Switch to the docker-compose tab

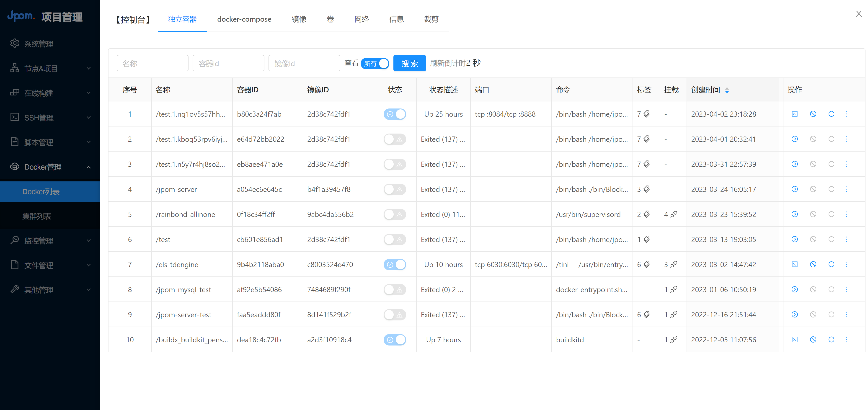coord(244,19)
